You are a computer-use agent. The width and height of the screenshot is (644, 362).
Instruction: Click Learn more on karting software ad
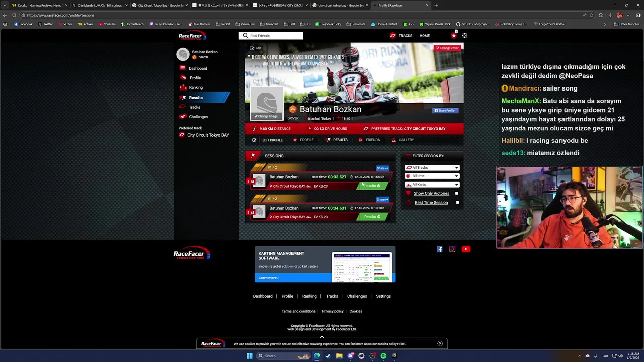(268, 278)
